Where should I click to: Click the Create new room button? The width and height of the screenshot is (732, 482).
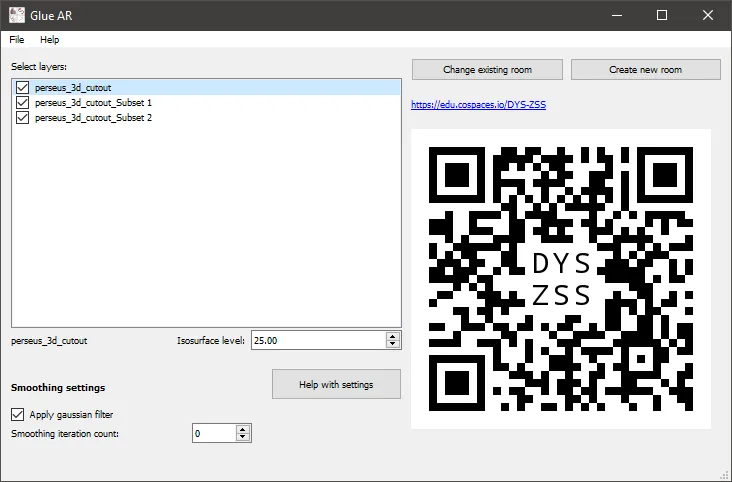pyautogui.click(x=646, y=70)
